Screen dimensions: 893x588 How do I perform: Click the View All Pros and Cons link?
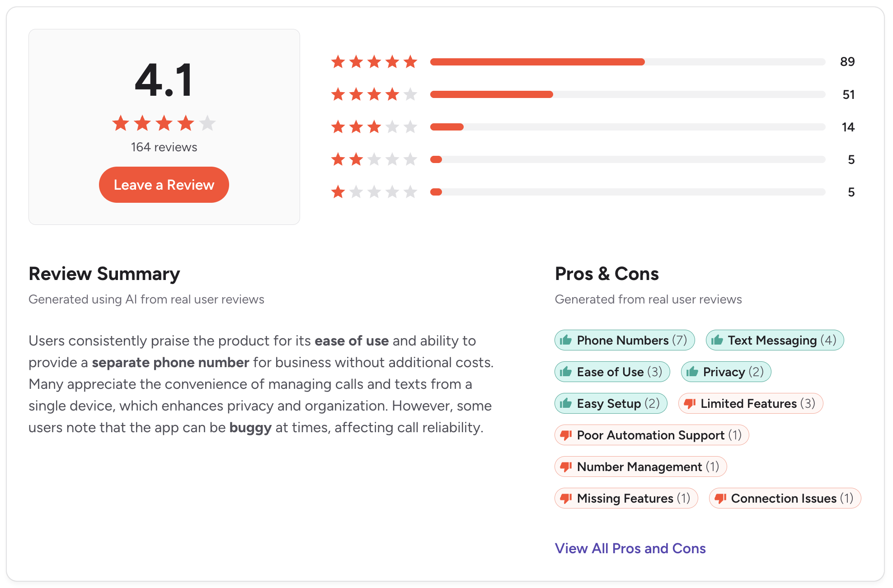pyautogui.click(x=630, y=548)
